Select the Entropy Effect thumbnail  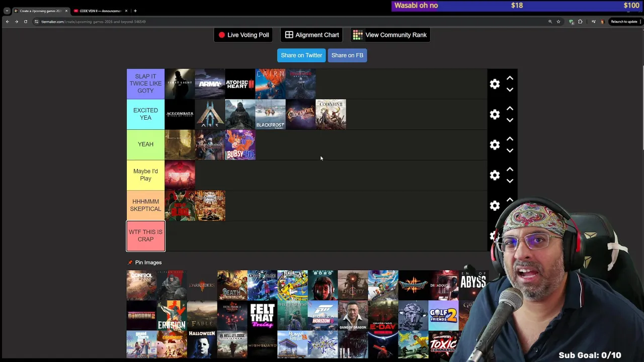(x=180, y=175)
